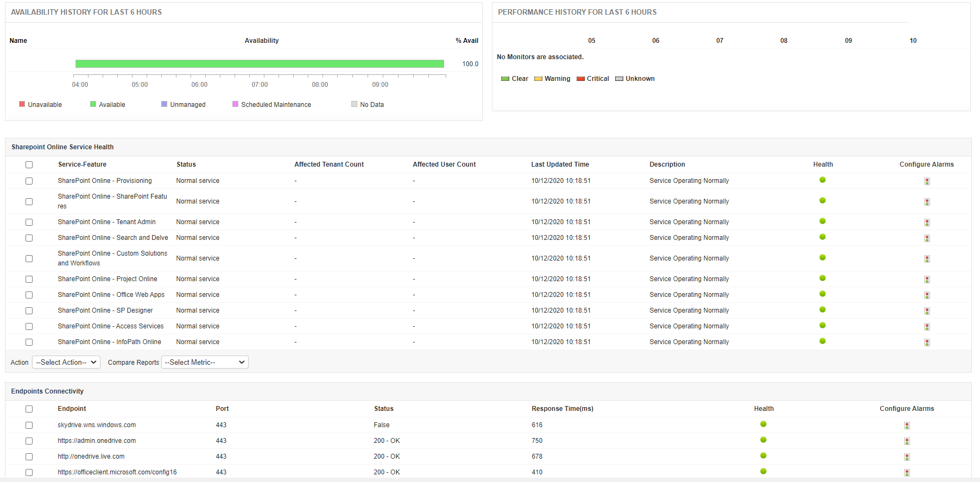
Task: Configure alarms for Custom Solutions and Workflows
Action: [927, 259]
